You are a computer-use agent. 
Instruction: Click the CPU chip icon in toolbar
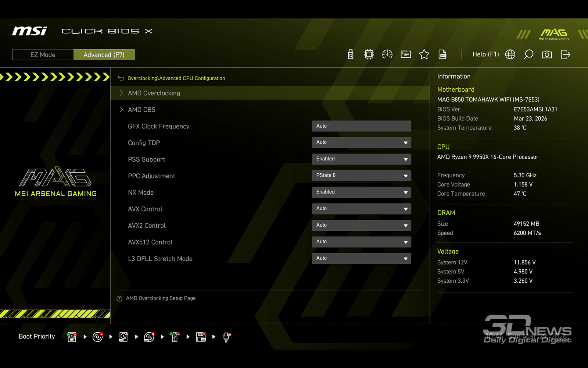369,54
